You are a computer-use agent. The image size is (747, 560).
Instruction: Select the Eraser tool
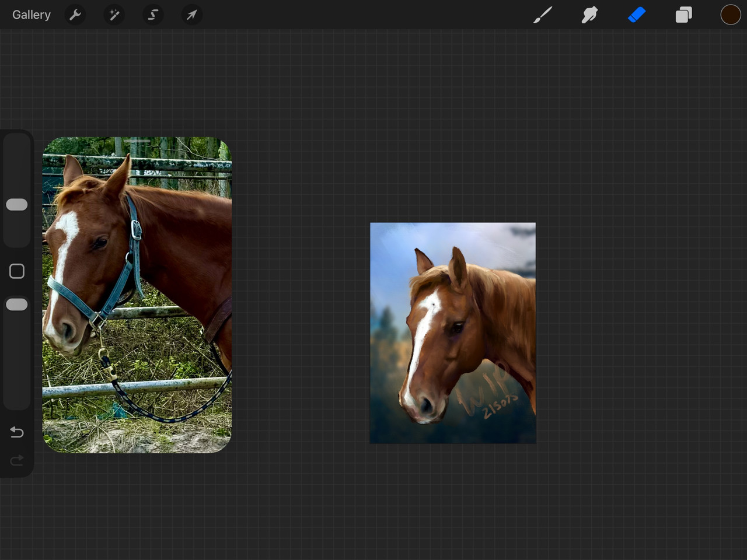click(x=637, y=15)
